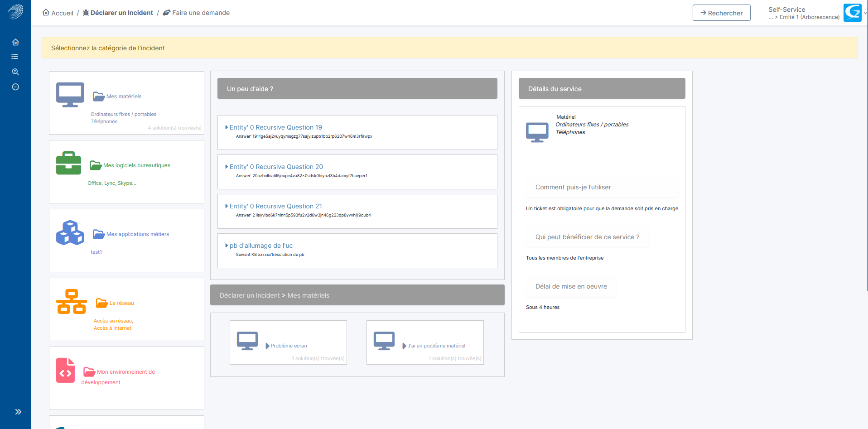Expand the sidebar with the double chevron
This screenshot has height=429, width=868.
click(18, 412)
